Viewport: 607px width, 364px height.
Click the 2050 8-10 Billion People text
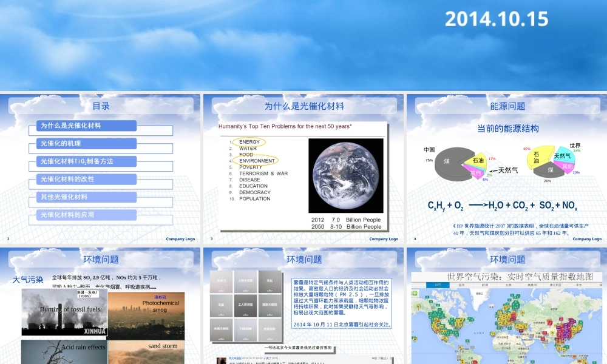pos(346,227)
